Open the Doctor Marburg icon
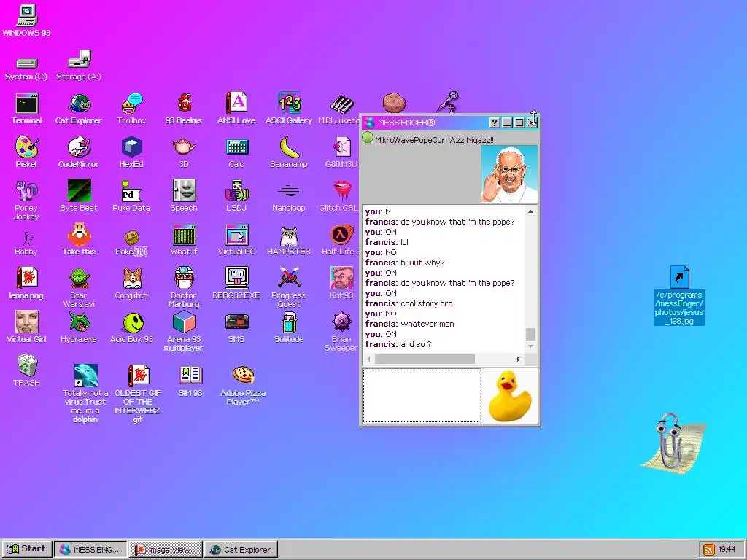Screen dimensions: 747x560 point(184,278)
